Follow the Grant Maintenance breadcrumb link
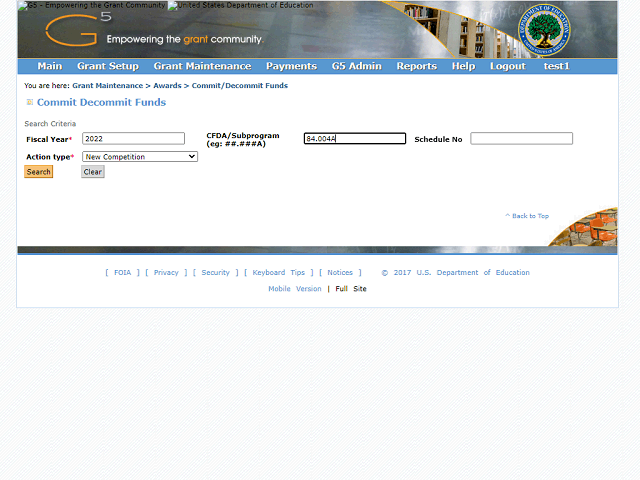Screen dimensions: 640x480 108,86
